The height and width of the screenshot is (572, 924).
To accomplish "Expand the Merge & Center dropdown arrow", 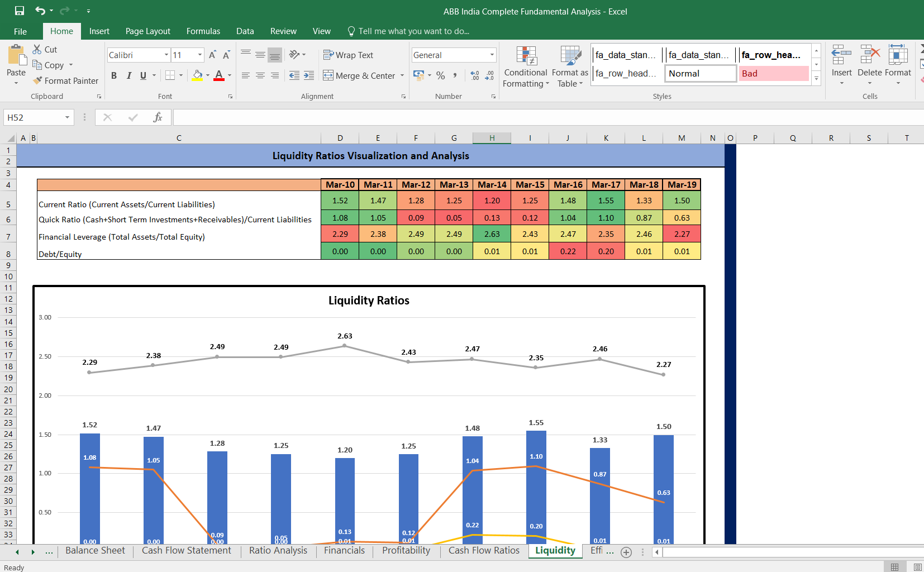I will point(402,75).
